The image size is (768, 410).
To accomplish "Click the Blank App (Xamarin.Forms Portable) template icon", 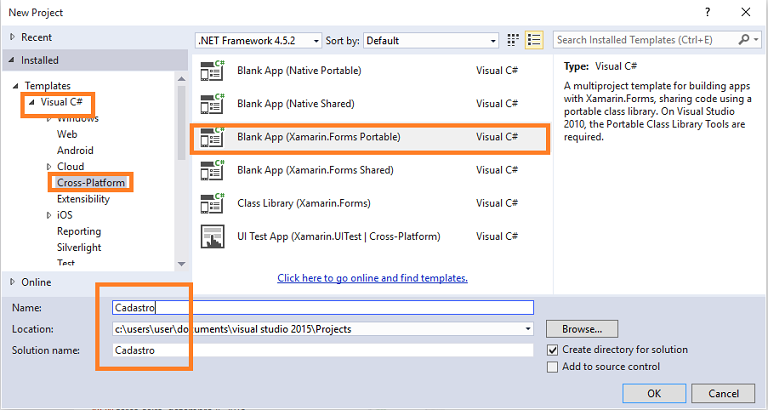I will pos(213,137).
